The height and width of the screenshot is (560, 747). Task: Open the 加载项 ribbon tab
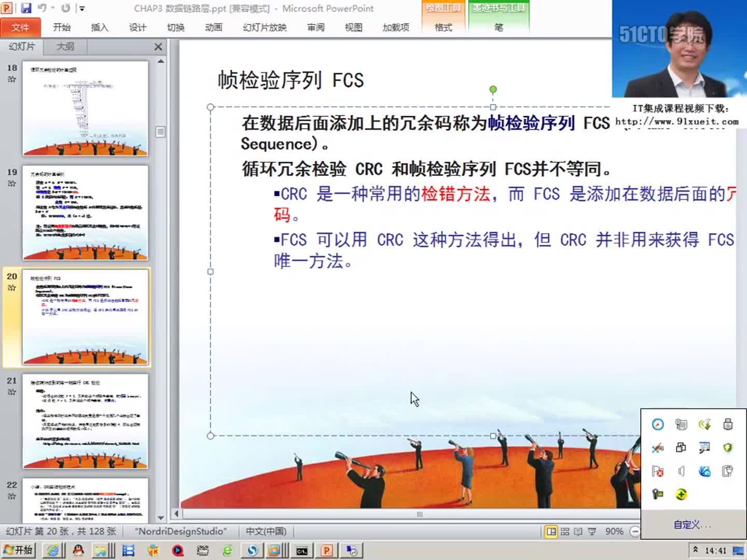tap(396, 27)
